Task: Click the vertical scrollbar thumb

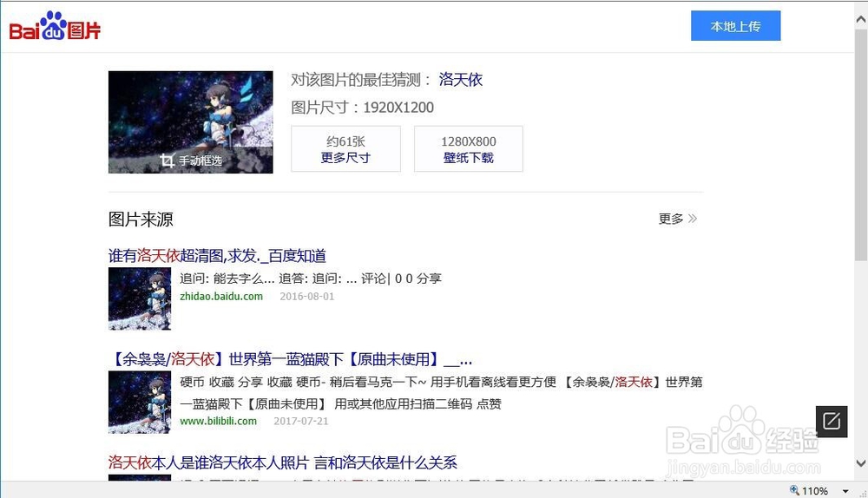Action: [861, 144]
